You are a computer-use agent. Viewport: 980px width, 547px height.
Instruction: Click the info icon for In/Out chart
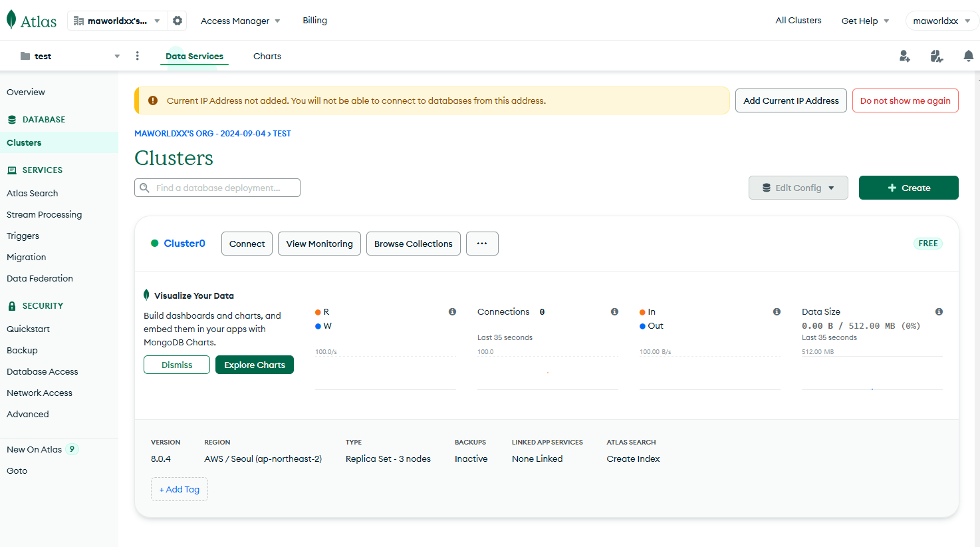coord(777,311)
